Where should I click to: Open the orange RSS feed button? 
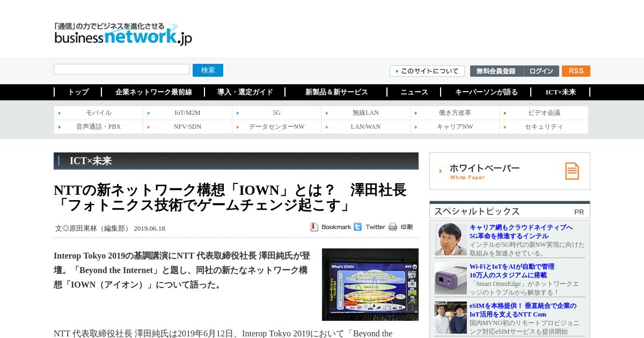pos(576,71)
